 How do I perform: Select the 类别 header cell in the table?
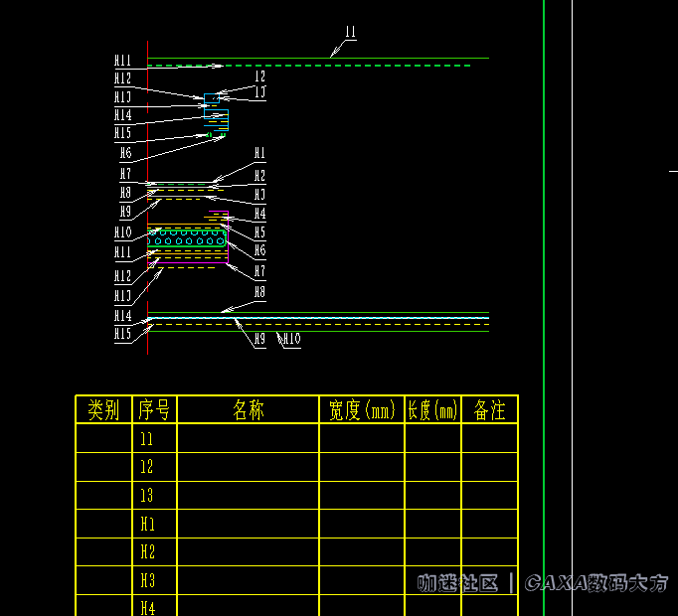click(x=103, y=409)
